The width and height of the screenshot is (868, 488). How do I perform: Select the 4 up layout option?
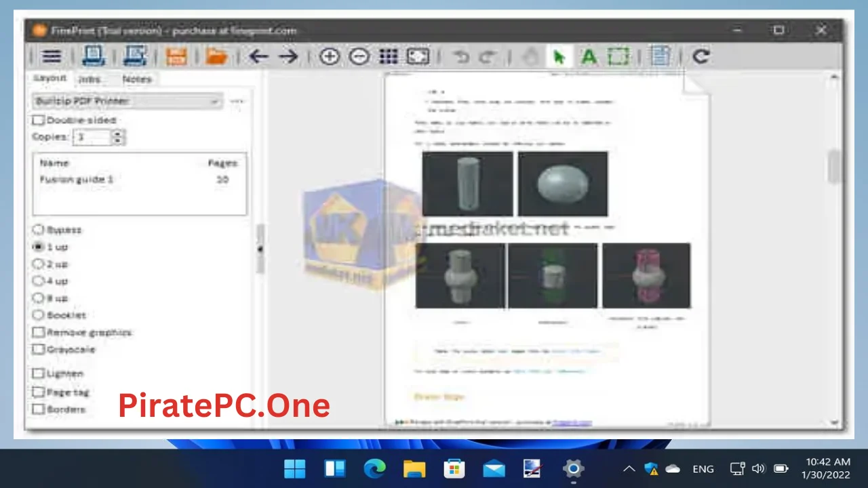[39, 281]
